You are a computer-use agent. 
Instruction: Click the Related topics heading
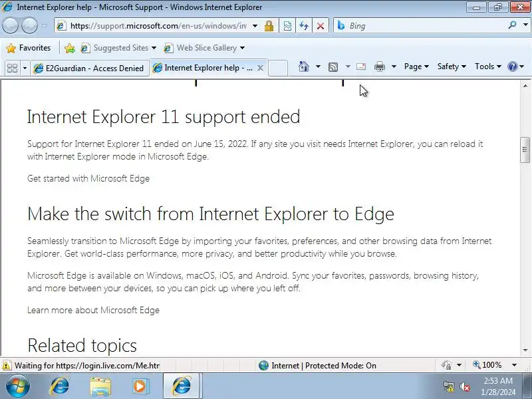click(x=82, y=345)
